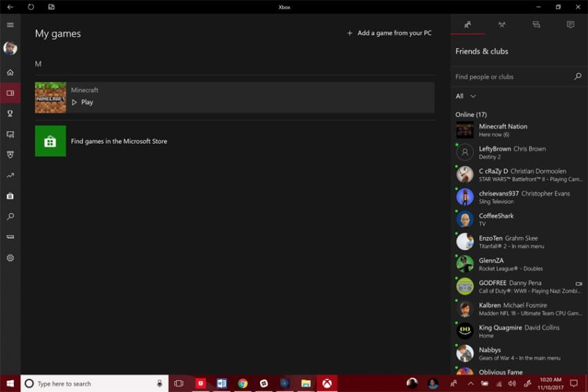
Task: Select friend LeftyBrown Chris Brown
Action: 519,153
